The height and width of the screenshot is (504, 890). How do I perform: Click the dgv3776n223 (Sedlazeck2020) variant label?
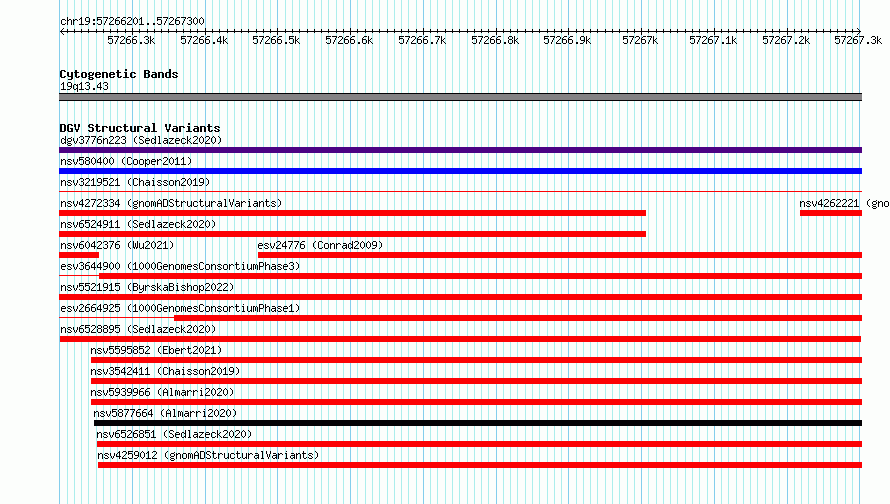(x=141, y=140)
